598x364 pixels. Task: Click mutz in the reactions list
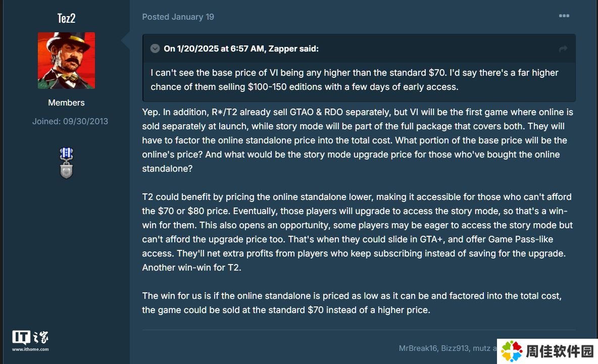(x=481, y=348)
